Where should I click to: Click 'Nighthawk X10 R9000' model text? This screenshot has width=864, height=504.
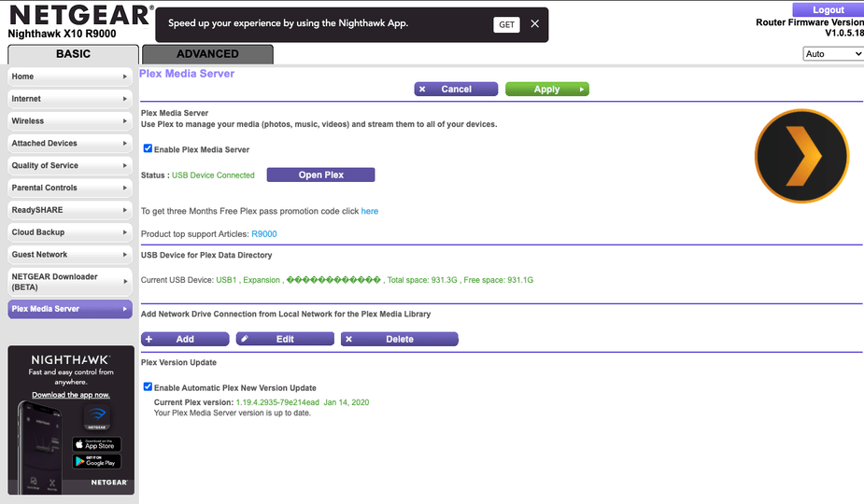[63, 34]
